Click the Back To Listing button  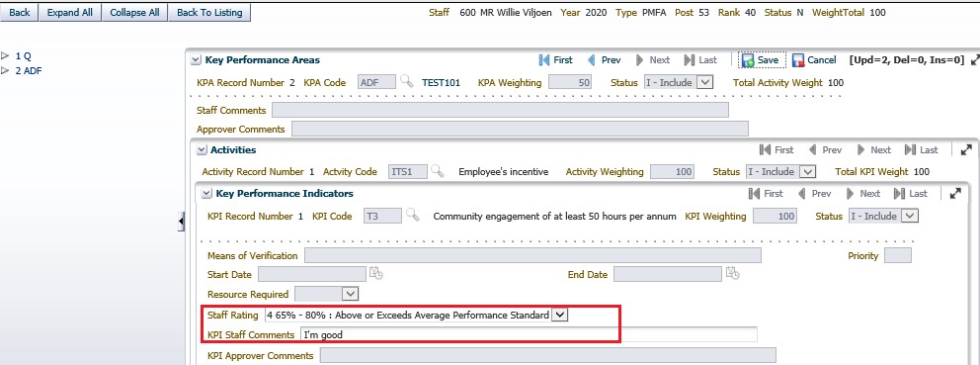[x=209, y=13]
